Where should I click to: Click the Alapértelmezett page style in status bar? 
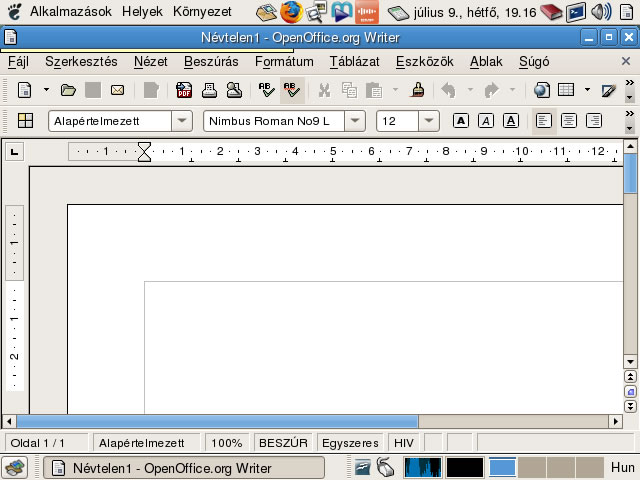click(146, 443)
